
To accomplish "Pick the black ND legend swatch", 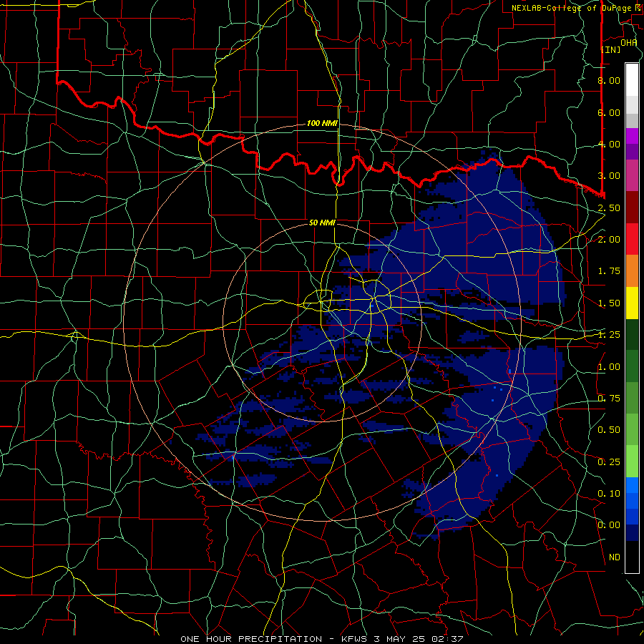I will (632, 557).
